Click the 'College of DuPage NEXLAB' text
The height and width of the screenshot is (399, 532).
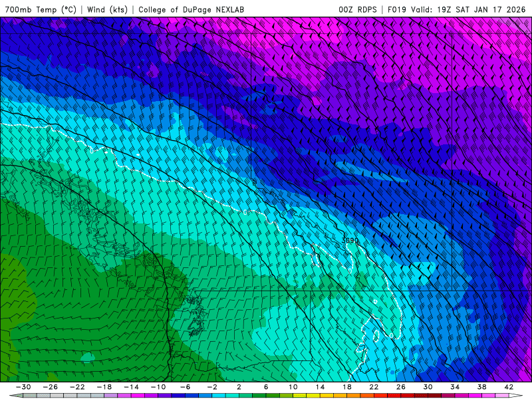[191, 9]
